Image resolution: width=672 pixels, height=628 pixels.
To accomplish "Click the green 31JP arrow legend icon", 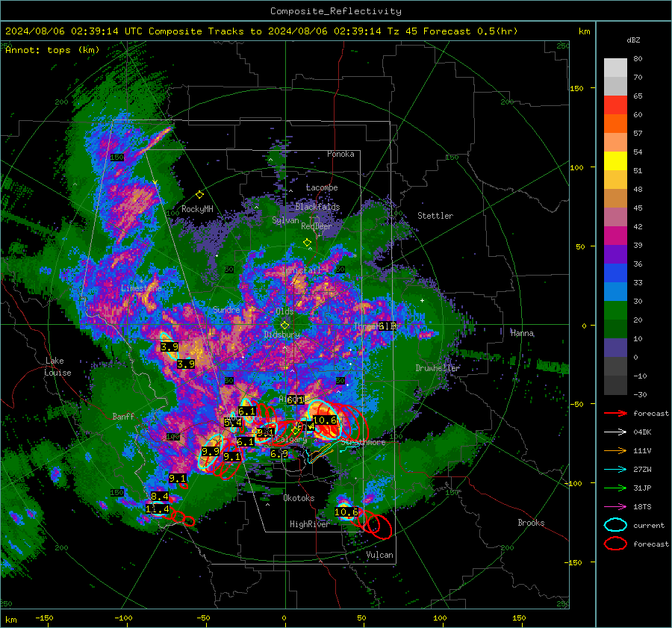I will tap(615, 488).
